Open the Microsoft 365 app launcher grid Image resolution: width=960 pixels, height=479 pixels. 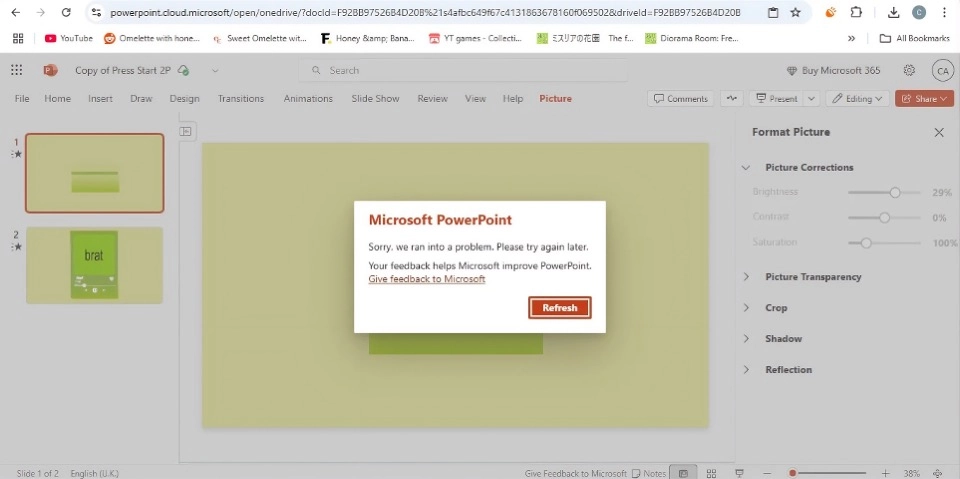tap(17, 70)
